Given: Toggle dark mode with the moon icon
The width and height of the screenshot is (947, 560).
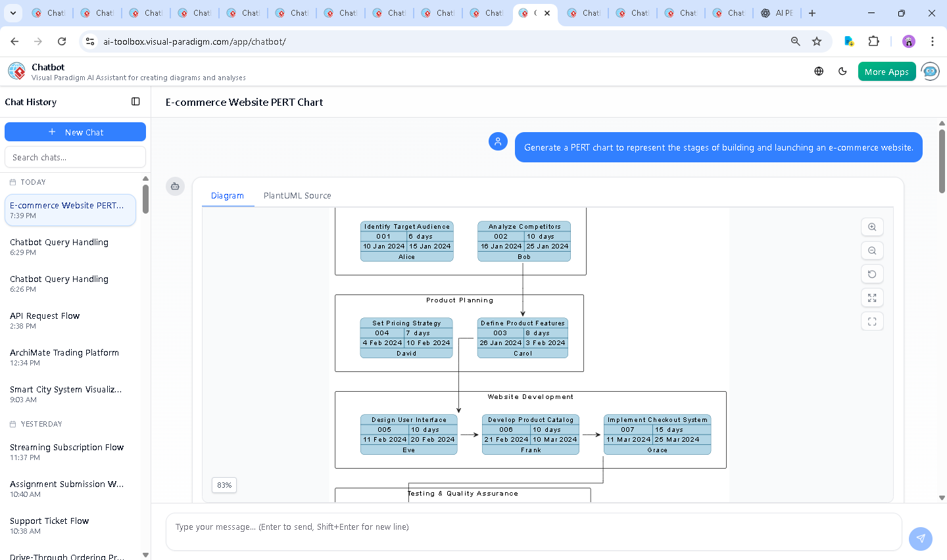Looking at the screenshot, I should pyautogui.click(x=842, y=72).
